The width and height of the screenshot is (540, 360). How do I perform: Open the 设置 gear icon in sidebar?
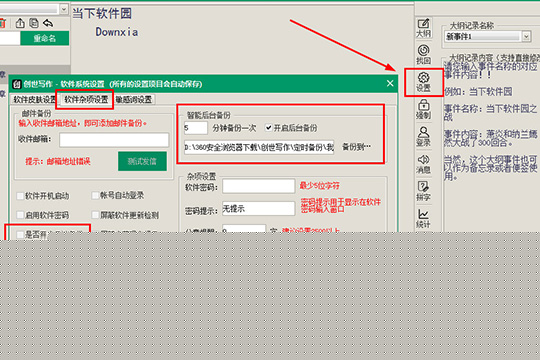pos(423,82)
